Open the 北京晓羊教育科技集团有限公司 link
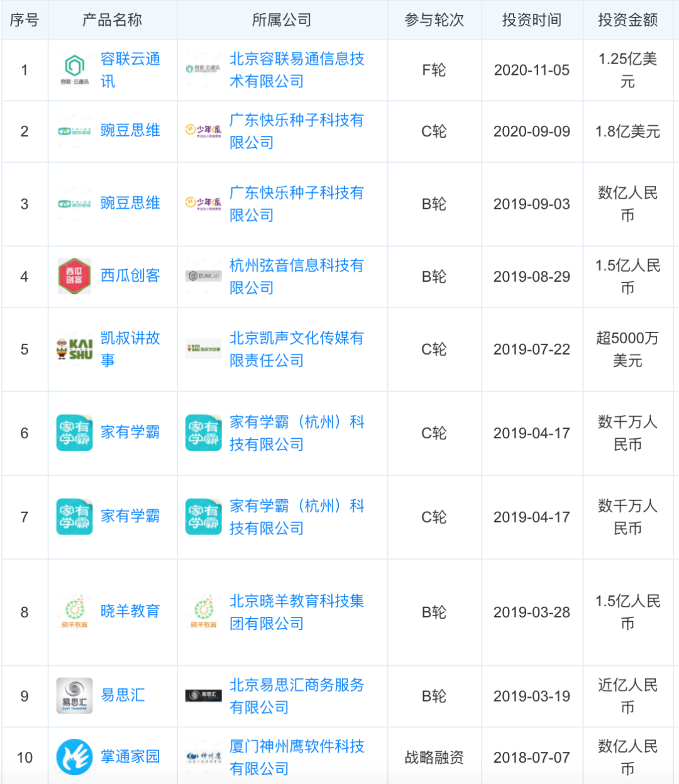 tap(297, 612)
